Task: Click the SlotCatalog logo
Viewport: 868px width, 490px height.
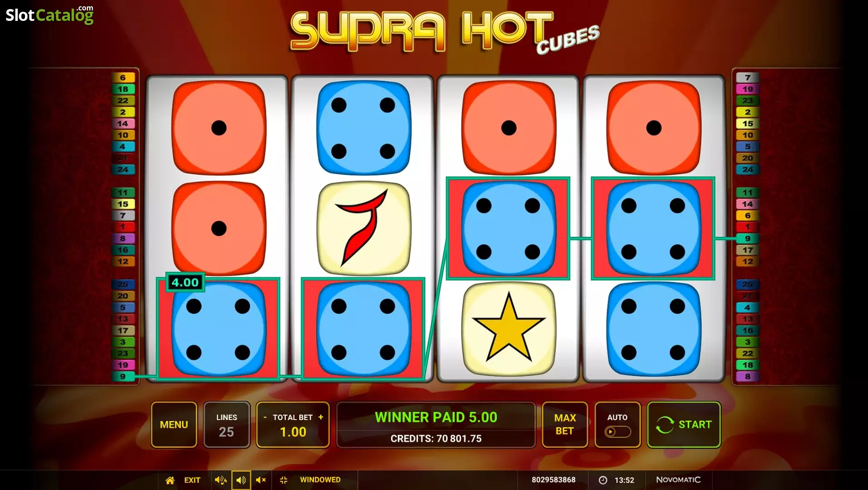Action: (49, 15)
